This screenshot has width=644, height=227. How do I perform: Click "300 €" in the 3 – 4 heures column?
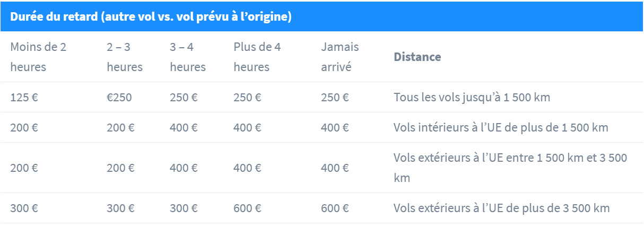click(x=184, y=208)
